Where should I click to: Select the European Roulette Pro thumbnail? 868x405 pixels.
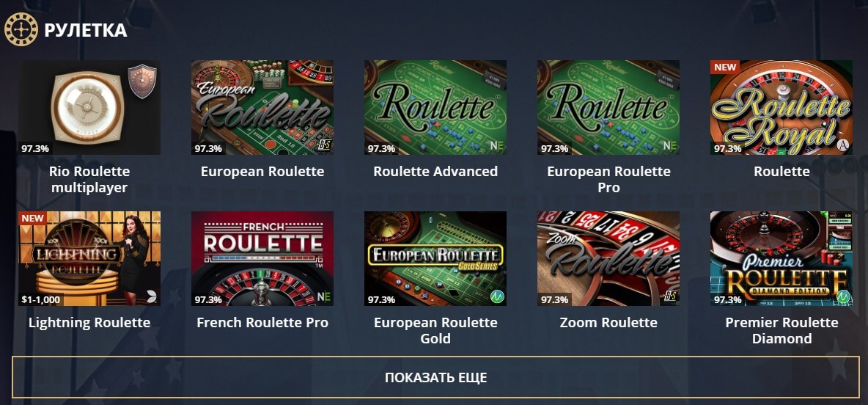(x=608, y=107)
